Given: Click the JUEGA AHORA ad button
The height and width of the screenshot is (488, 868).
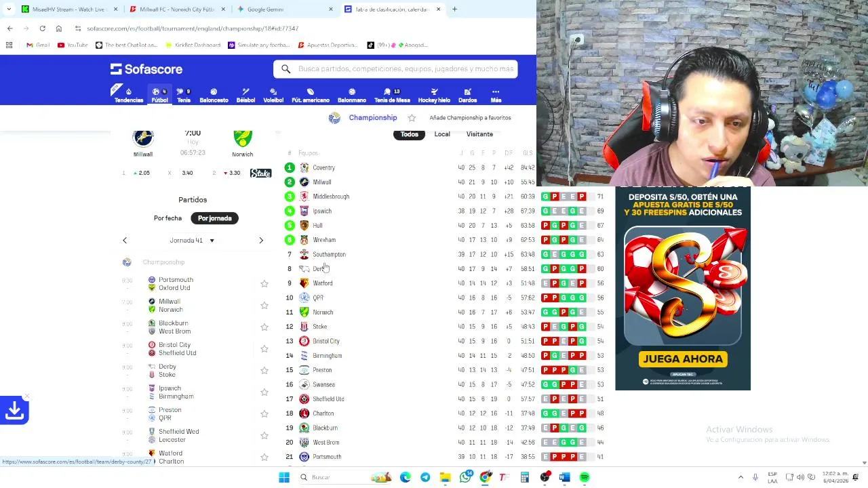Looking at the screenshot, I should click(x=683, y=359).
